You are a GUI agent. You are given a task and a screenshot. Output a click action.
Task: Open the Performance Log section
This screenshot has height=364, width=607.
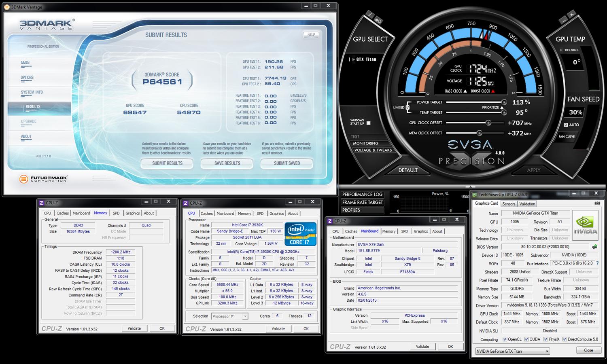(363, 195)
